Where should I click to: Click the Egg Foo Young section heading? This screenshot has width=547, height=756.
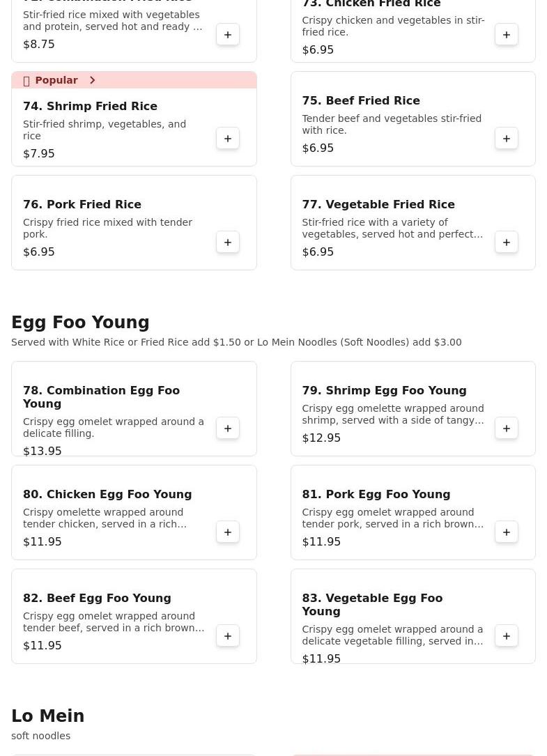coord(80,323)
